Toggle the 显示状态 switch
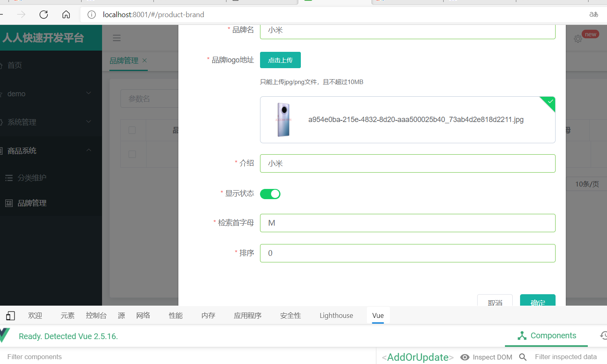The width and height of the screenshot is (607, 364). 270,194
